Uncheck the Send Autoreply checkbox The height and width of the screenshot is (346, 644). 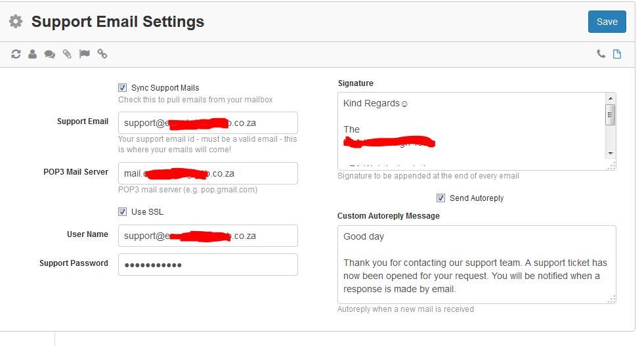pyautogui.click(x=440, y=198)
